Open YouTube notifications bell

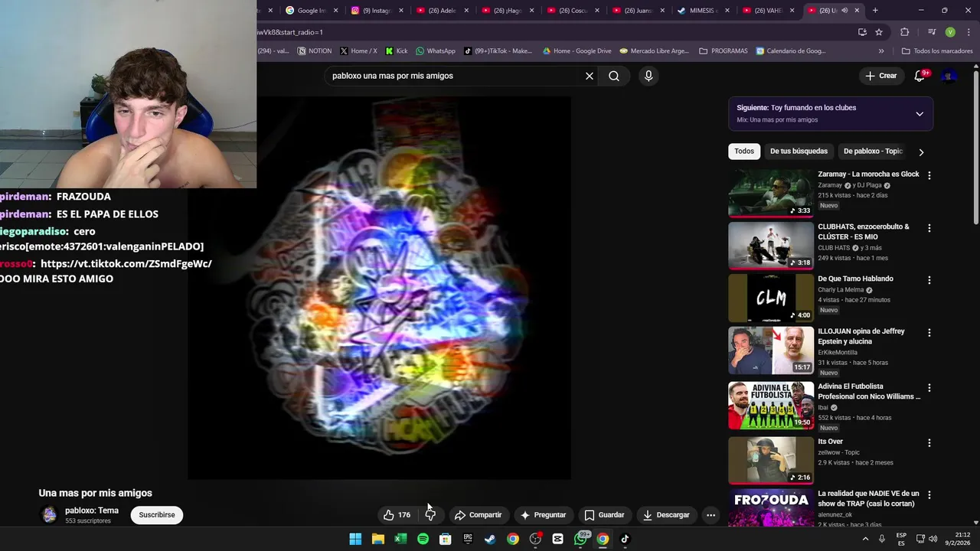[x=920, y=76]
